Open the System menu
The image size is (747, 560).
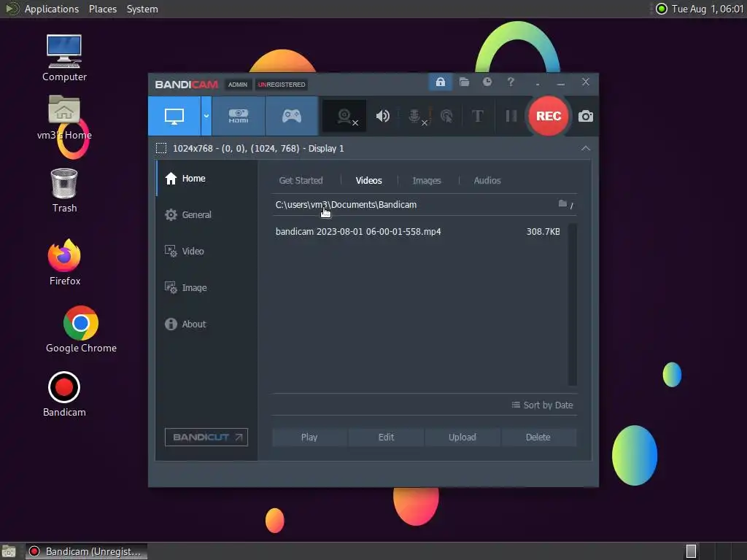pos(142,9)
